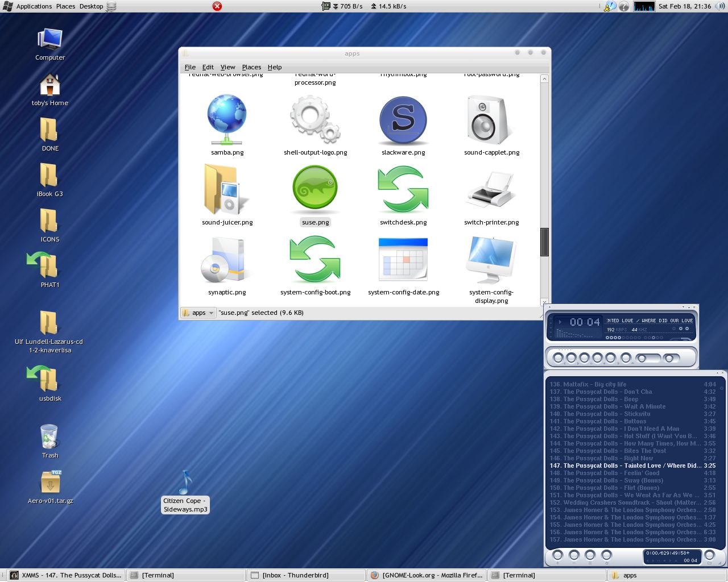Open the Places menu in top panel
The width and height of the screenshot is (728, 582).
[65, 6]
